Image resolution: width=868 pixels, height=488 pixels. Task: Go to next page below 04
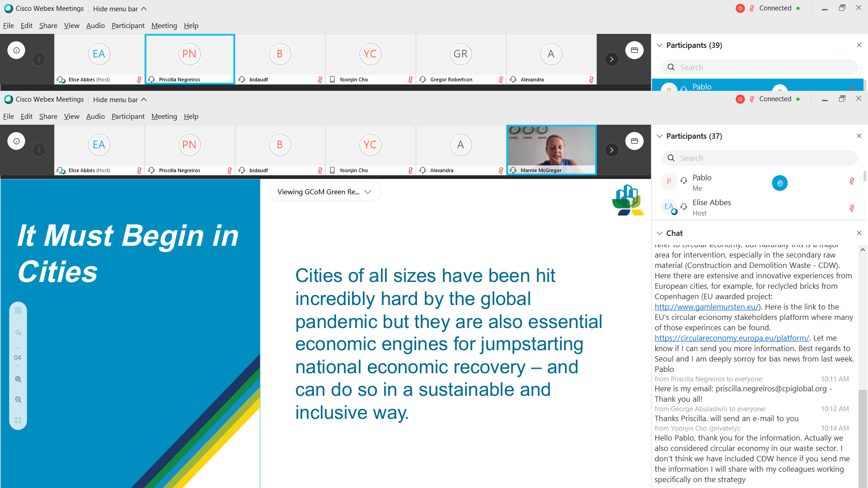tap(18, 366)
